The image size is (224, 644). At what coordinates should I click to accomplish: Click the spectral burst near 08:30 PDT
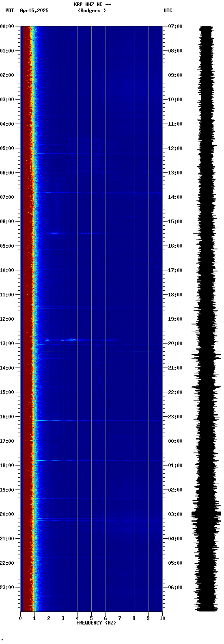54,233
